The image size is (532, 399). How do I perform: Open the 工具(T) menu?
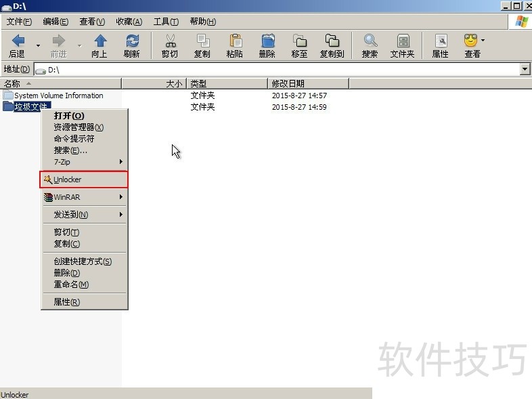167,22
